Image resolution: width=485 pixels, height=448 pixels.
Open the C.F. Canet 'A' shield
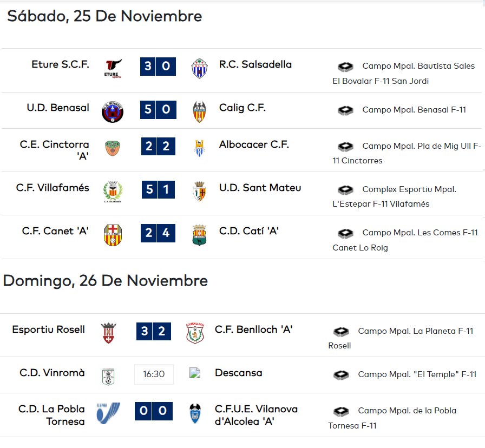coord(113,235)
